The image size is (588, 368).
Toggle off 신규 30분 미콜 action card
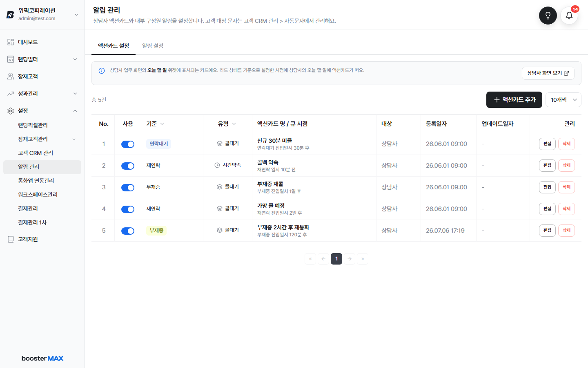128,144
